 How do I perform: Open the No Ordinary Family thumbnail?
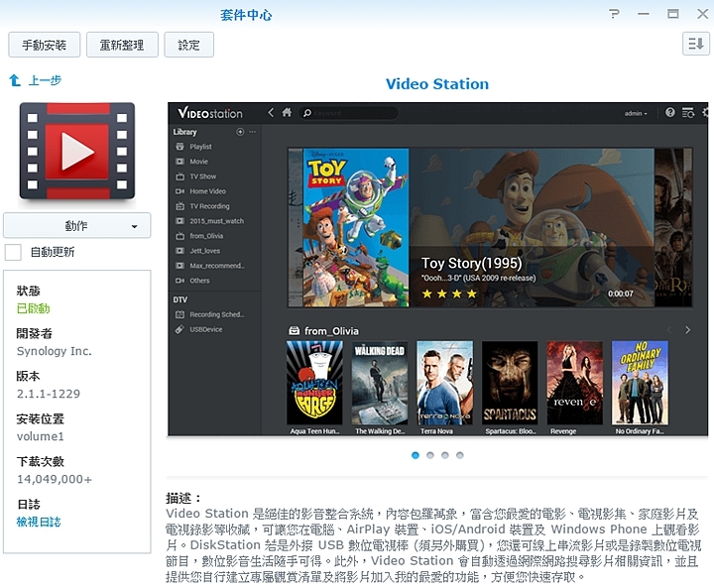tap(640, 383)
